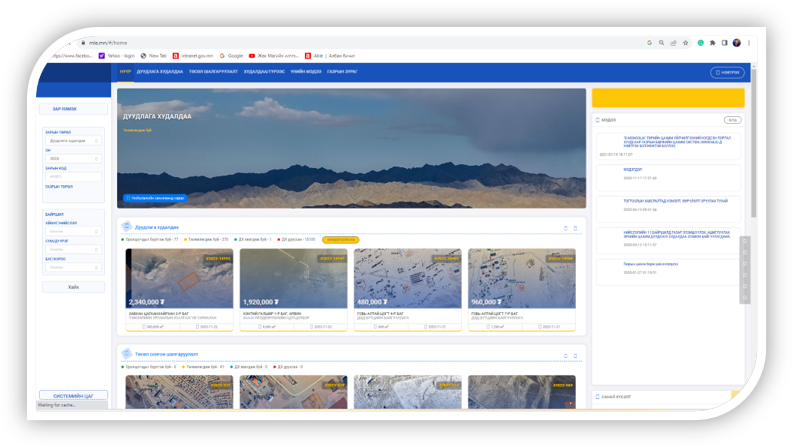The height and width of the screenshot is (447, 793).
Task: Open the 480,000 ₮ land auction card
Action: (x=408, y=290)
